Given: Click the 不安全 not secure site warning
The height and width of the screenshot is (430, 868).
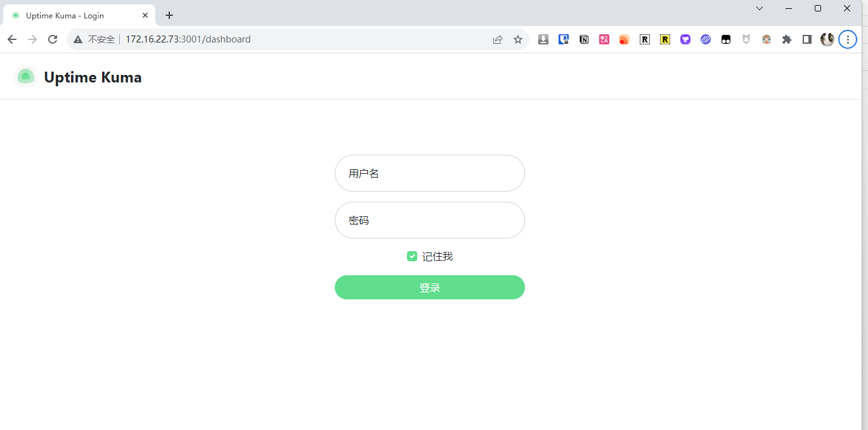Looking at the screenshot, I should (x=95, y=39).
